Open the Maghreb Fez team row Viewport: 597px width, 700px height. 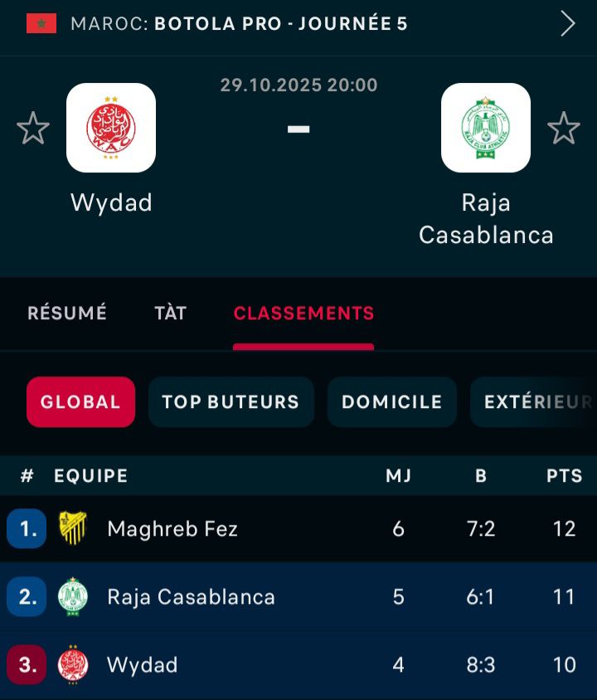(172, 528)
